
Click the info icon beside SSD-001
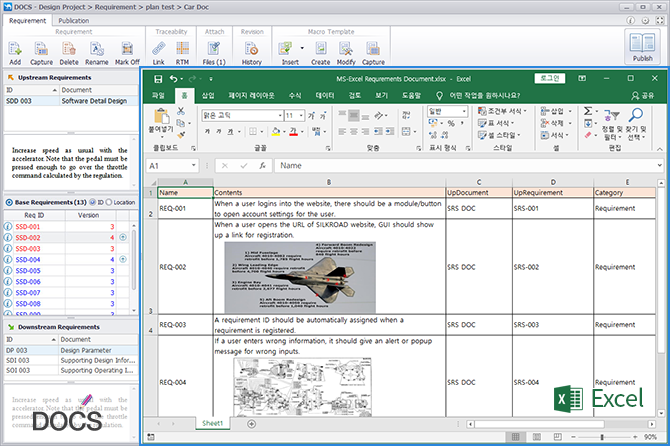tap(8, 226)
